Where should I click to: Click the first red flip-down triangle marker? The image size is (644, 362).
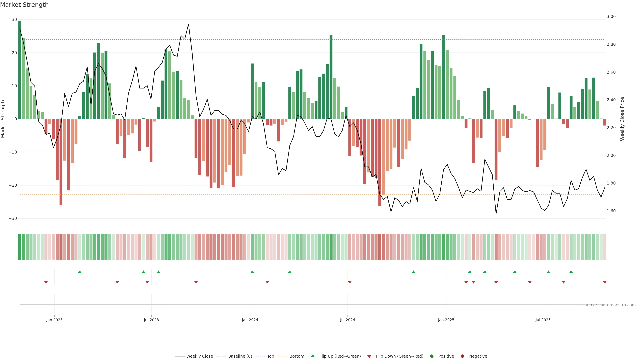click(x=46, y=282)
